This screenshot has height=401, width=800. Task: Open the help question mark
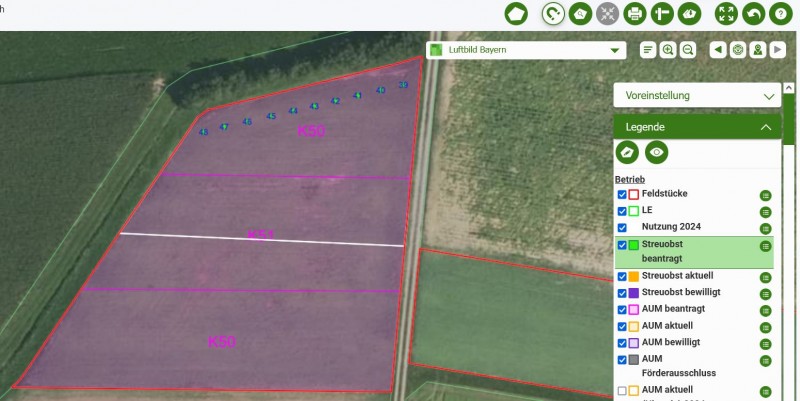[780, 14]
